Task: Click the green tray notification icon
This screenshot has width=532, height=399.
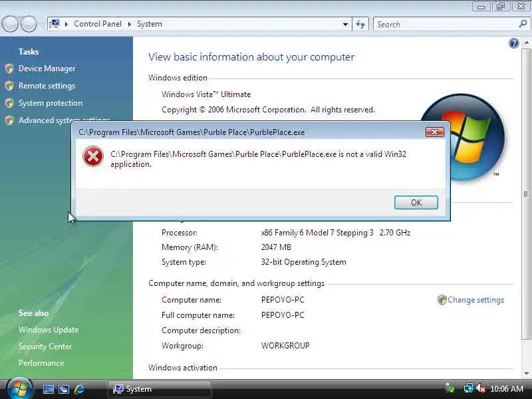Action: [450, 388]
